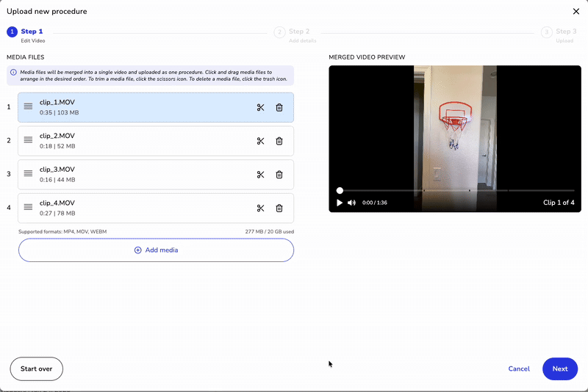588x392 pixels.
Task: Click the 'Clip 1 of 4' indicator
Action: [559, 203]
